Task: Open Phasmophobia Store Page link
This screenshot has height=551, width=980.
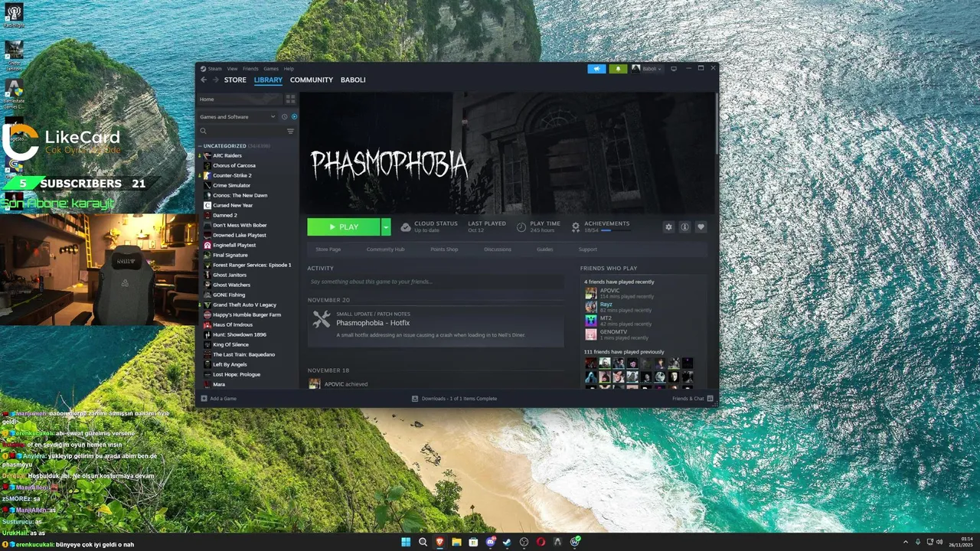Action: [x=328, y=249]
